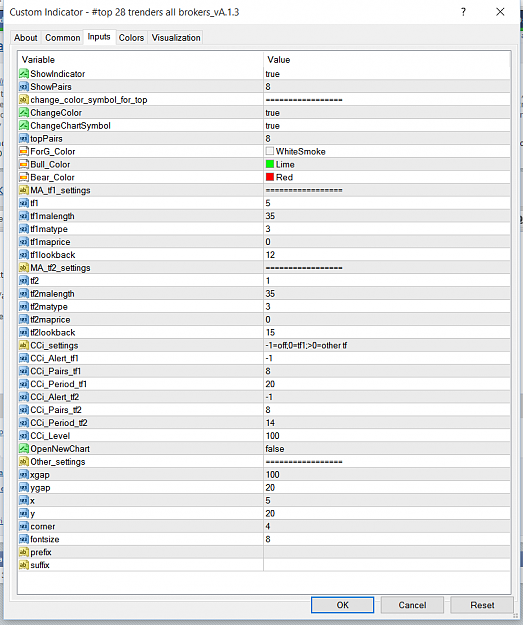Open the Colors tab
The image size is (523, 625).
131,38
